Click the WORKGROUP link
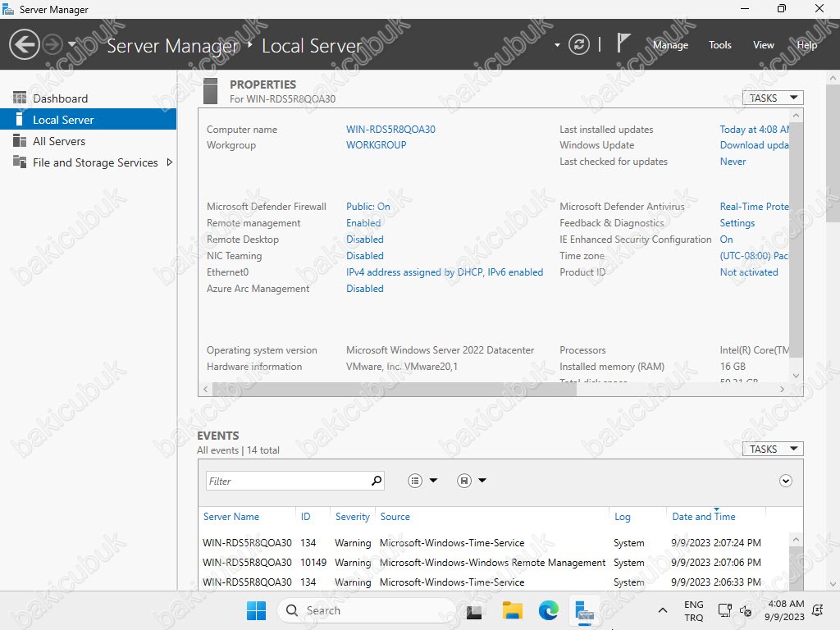 (376, 144)
